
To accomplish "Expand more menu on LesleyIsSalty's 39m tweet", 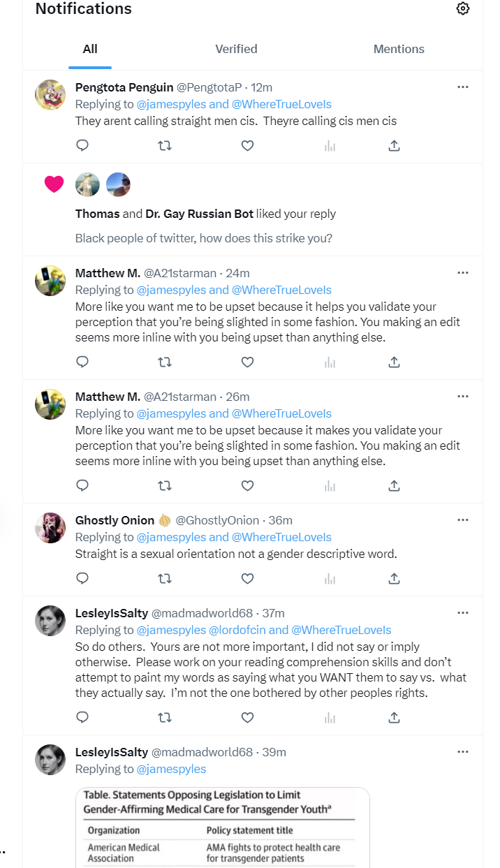I will pyautogui.click(x=463, y=752).
